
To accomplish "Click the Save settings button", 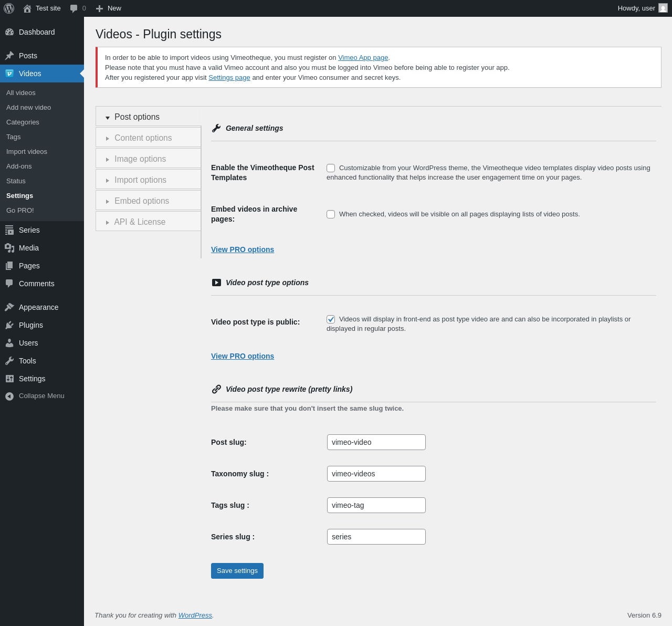I will pyautogui.click(x=237, y=571).
